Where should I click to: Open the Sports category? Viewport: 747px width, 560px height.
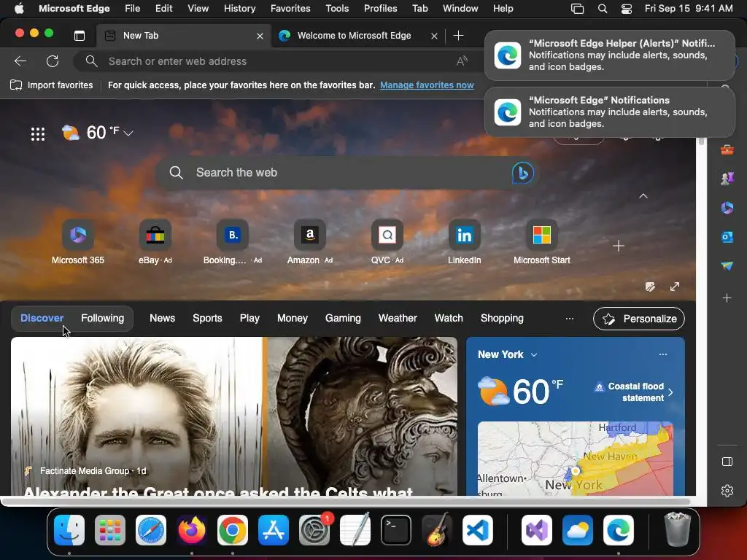pos(207,318)
